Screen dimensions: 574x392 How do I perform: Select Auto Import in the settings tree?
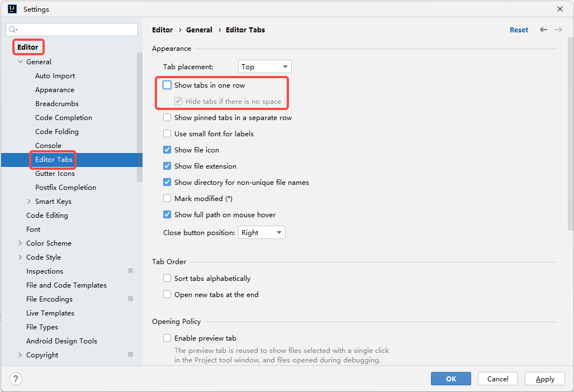55,76
